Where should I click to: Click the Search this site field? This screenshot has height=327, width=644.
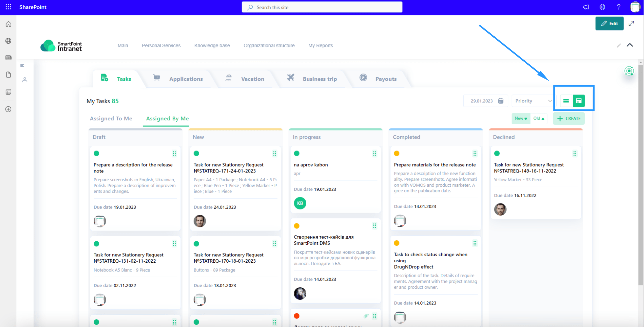pyautogui.click(x=322, y=7)
